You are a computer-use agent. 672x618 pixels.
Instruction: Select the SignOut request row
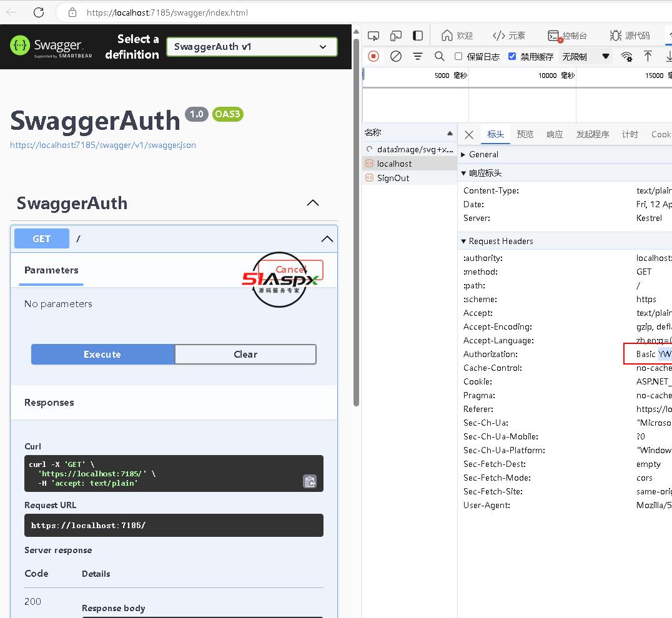pos(393,178)
